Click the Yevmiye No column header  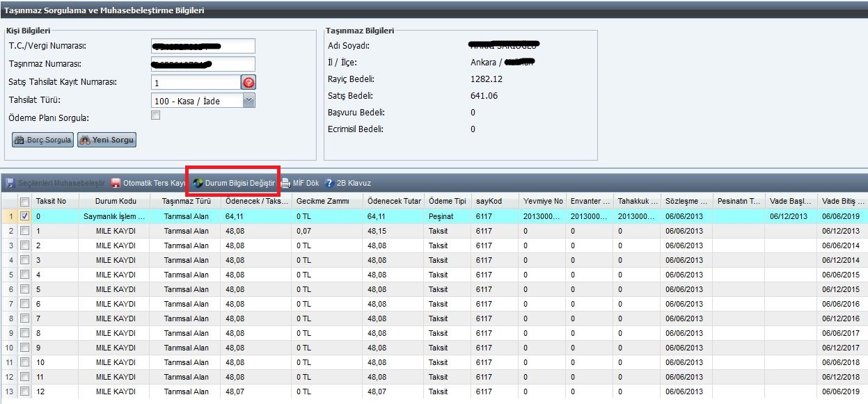(543, 202)
